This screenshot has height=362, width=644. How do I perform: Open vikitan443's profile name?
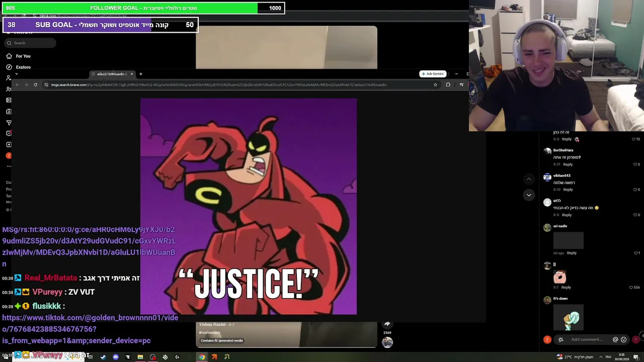[562, 175]
